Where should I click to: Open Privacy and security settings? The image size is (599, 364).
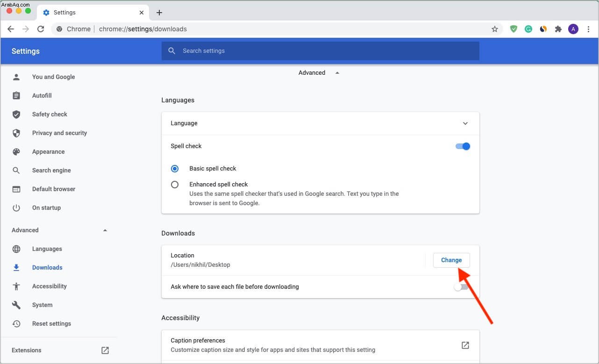[59, 133]
